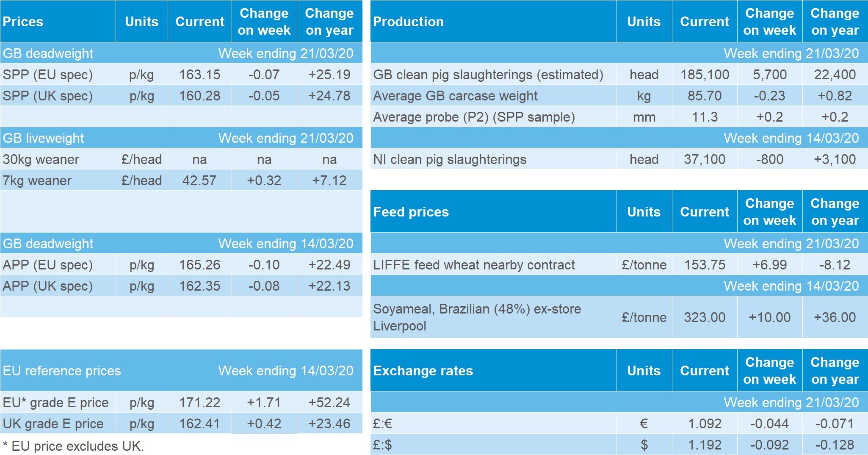
Task: Click the Soyameal Brazilian current price 323.00
Action: click(705, 317)
